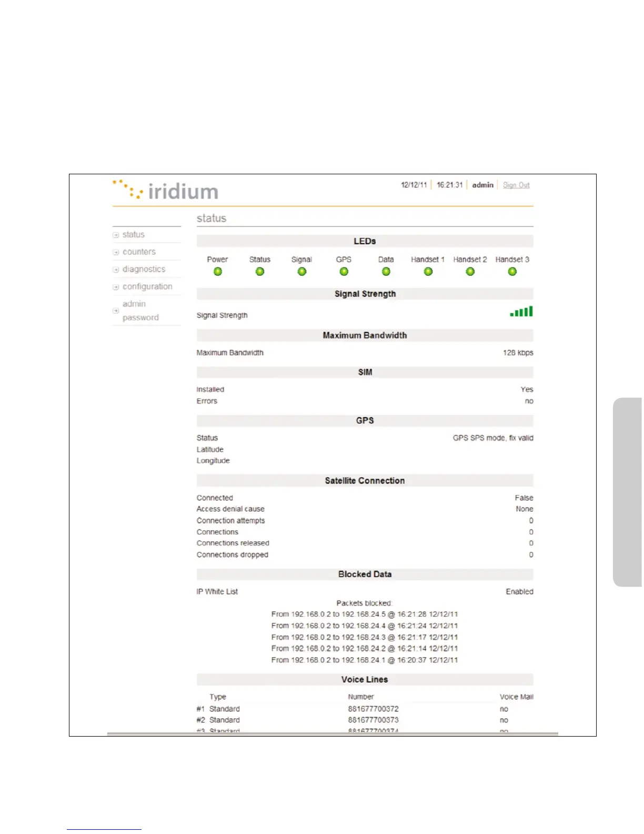Click the Signal LED indicator
The image size is (644, 834).
pyautogui.click(x=302, y=272)
